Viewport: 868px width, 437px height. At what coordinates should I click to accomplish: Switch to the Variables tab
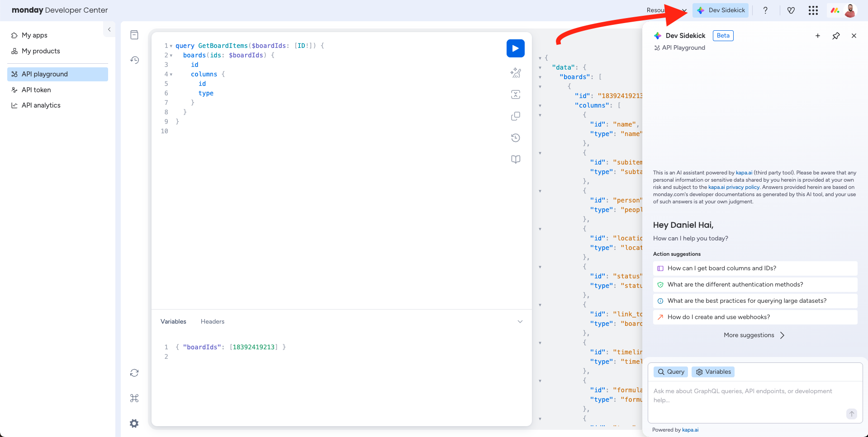click(x=173, y=322)
